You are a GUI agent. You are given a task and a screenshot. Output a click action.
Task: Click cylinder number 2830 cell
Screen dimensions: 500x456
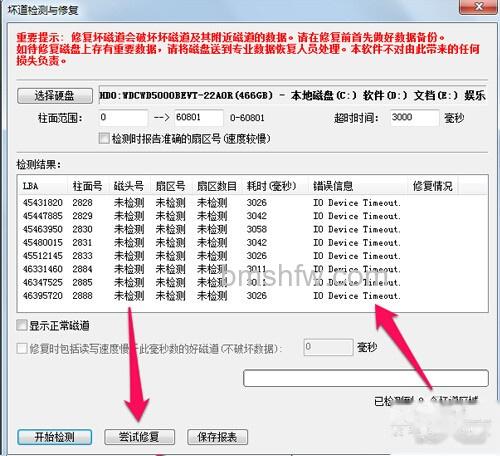pyautogui.click(x=82, y=229)
